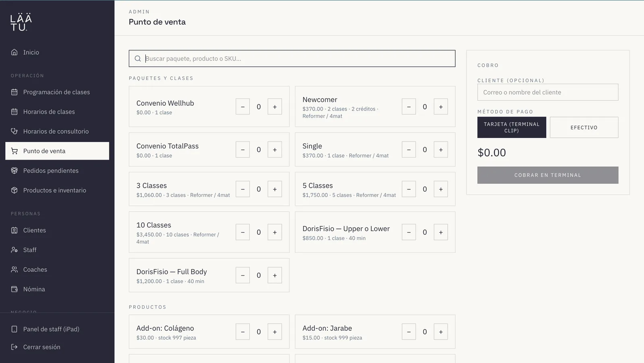Viewport: 644px width, 363px height.
Task: Click the calendar icon for Programación de clases
Action: click(x=14, y=92)
